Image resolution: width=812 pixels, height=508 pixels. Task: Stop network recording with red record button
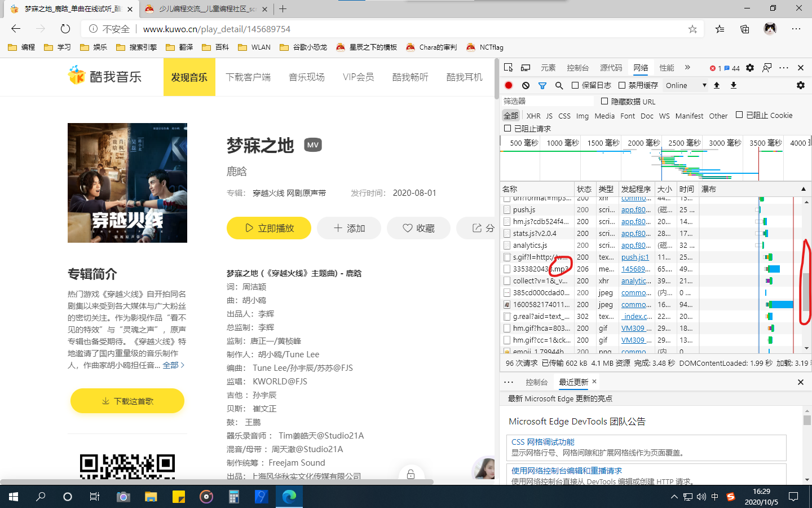[509, 85]
